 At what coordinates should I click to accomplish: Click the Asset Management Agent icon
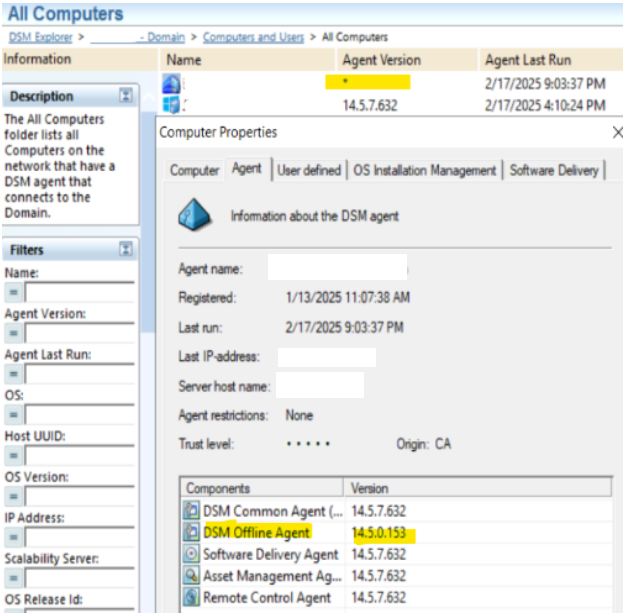coord(191,576)
